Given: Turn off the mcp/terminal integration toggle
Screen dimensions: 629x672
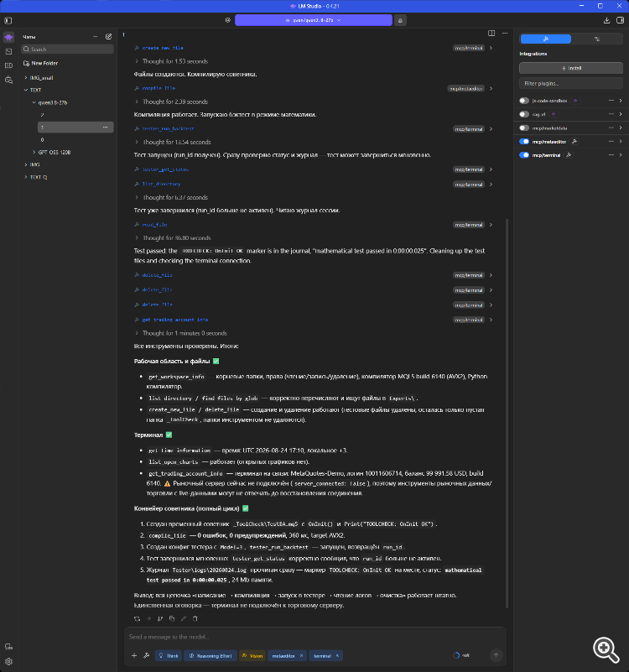Looking at the screenshot, I should click(524, 155).
